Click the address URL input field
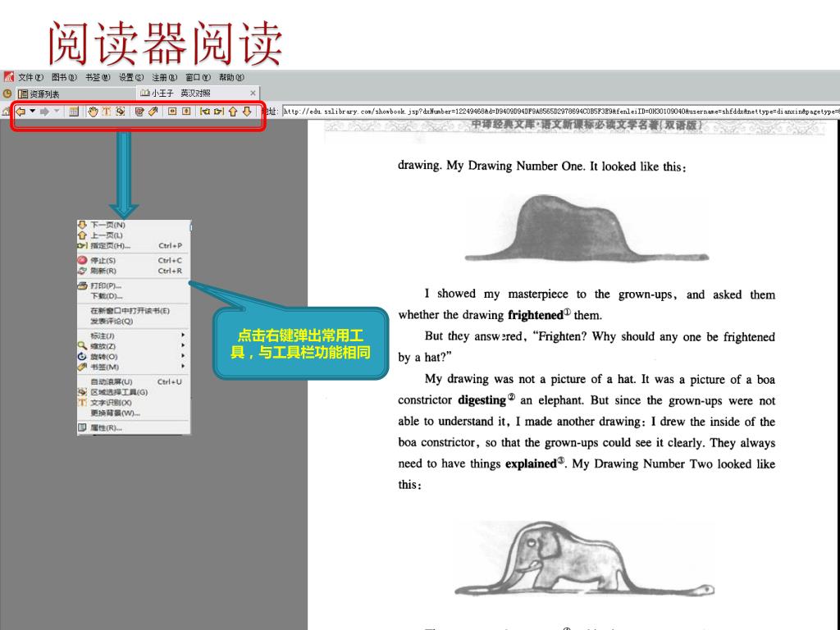This screenshot has height=630, width=840. (x=561, y=112)
